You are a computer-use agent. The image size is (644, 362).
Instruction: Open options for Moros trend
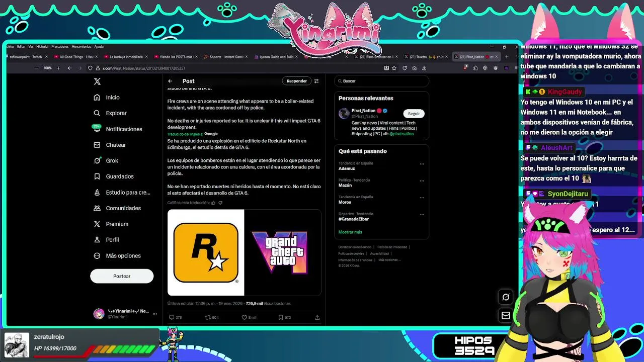click(x=422, y=198)
